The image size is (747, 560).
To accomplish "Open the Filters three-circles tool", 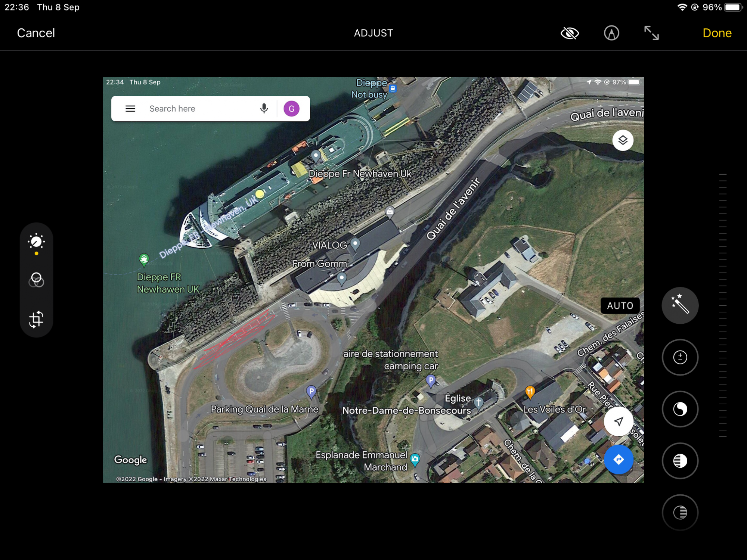I will pyautogui.click(x=36, y=280).
